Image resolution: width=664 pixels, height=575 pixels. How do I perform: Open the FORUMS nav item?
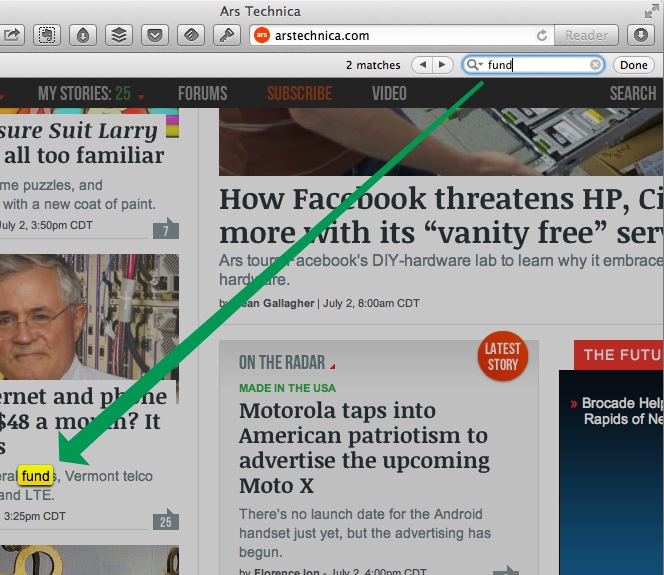(x=202, y=94)
